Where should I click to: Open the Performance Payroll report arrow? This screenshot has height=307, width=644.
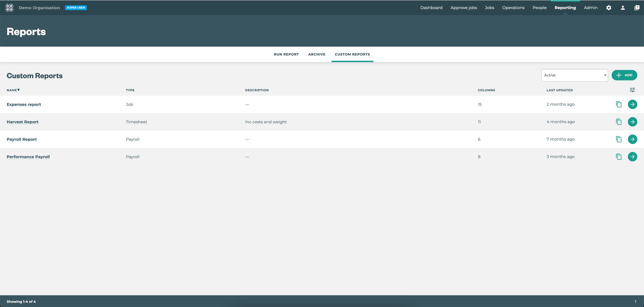coord(632,157)
